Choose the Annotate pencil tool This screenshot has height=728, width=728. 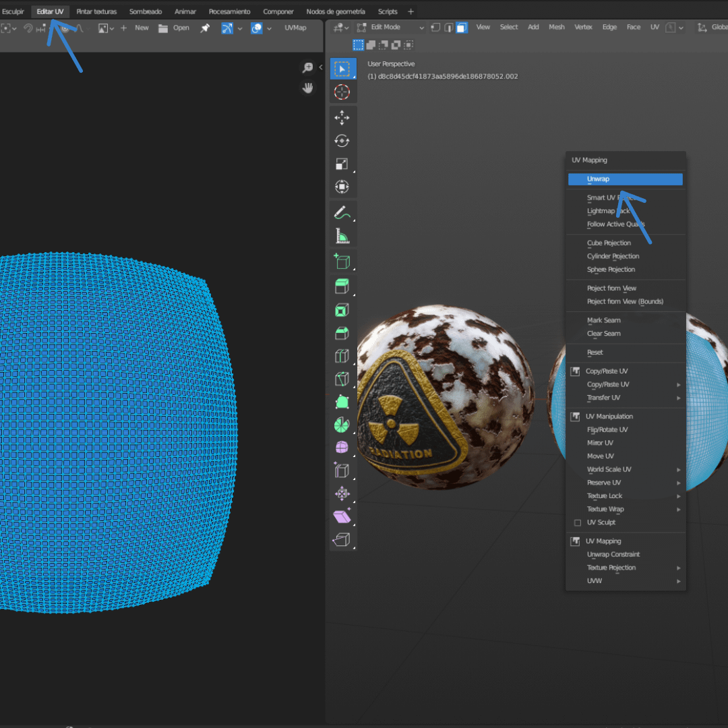[x=342, y=213]
